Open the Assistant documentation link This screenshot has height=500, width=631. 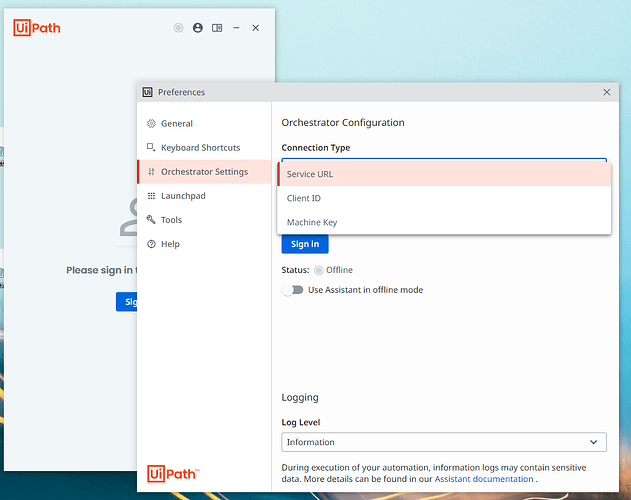coord(484,479)
